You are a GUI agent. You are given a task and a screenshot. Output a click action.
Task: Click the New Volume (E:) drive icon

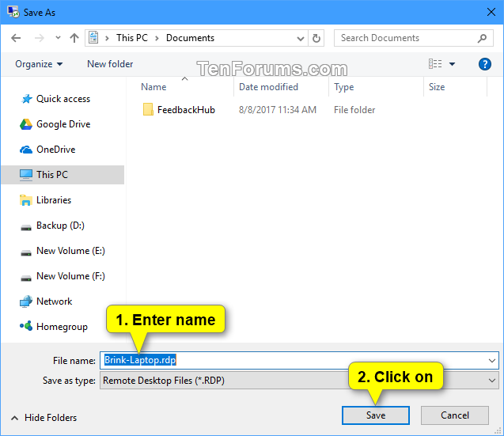(25, 252)
